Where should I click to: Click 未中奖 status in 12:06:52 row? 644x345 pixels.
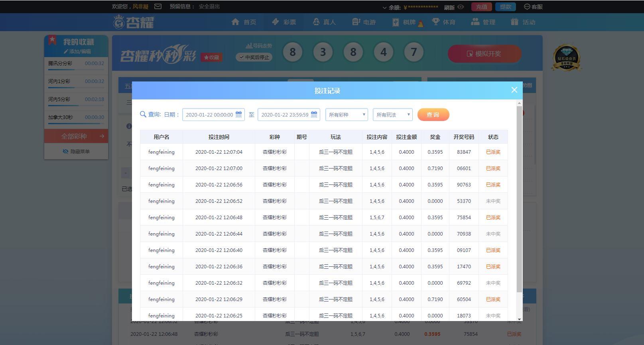click(x=493, y=201)
